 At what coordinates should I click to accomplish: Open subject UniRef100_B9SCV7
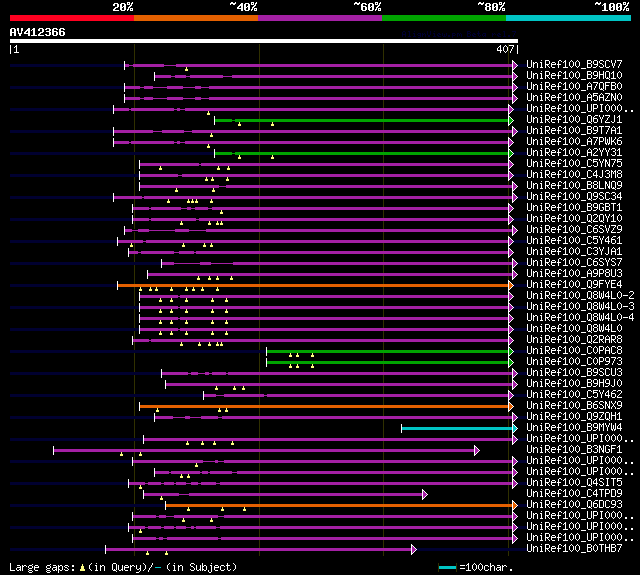(574, 64)
